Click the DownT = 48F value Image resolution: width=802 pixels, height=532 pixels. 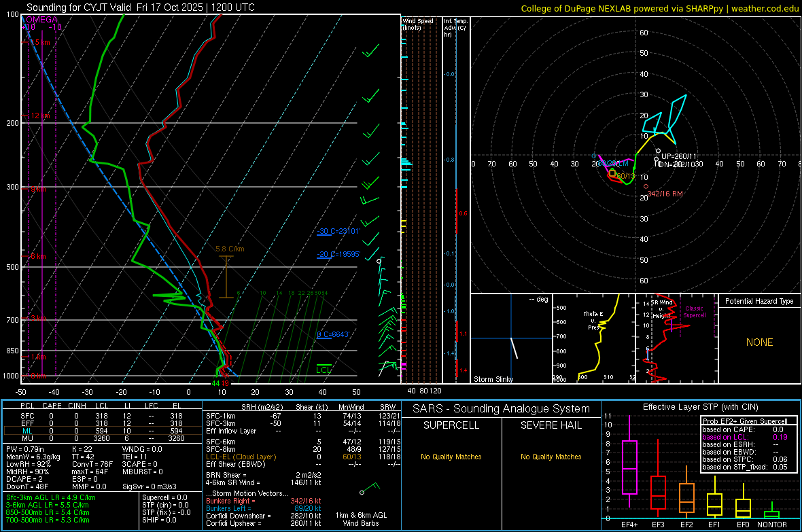[27, 486]
